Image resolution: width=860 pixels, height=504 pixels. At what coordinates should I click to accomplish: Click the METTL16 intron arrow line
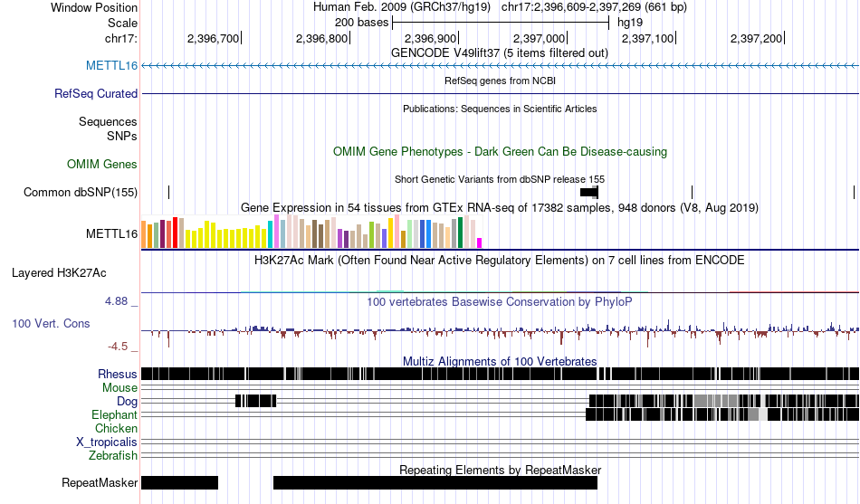point(501,66)
